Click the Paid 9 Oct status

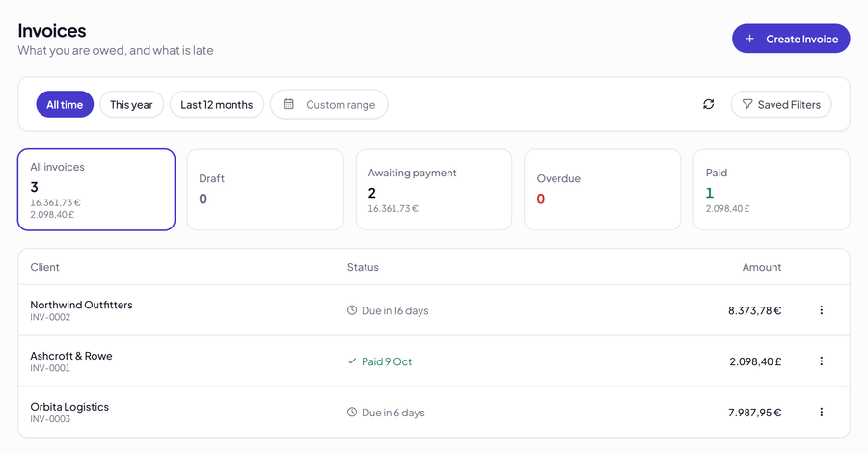click(x=380, y=361)
